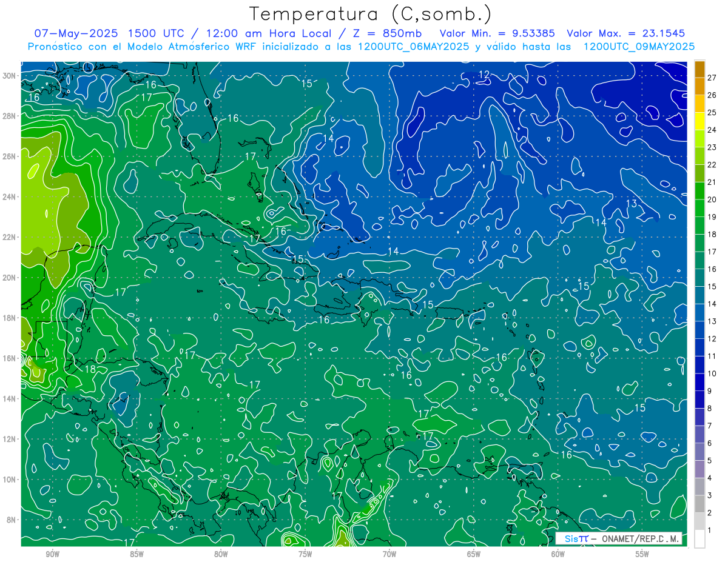This screenshot has width=728, height=562.
Task: Click the "60W" longitude axis label
Action: [558, 554]
